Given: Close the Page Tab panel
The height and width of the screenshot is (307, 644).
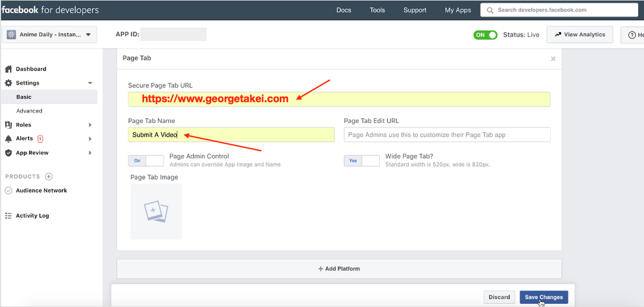Looking at the screenshot, I should [x=553, y=59].
